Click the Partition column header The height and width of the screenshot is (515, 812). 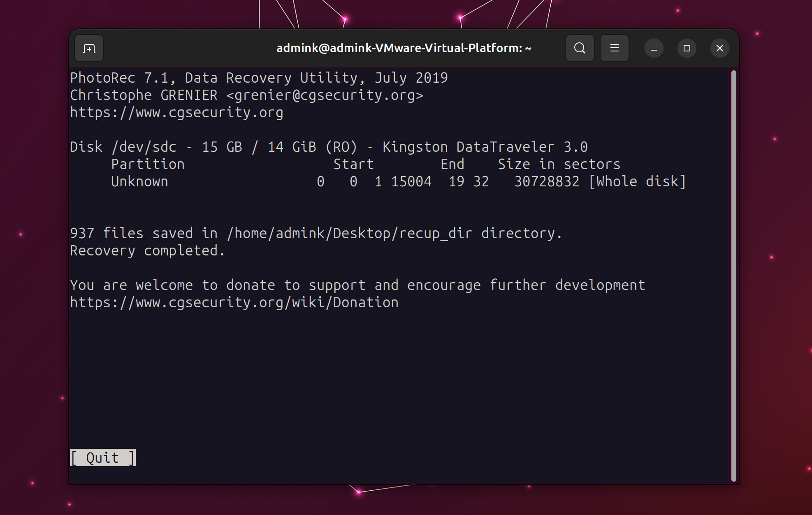pos(148,164)
